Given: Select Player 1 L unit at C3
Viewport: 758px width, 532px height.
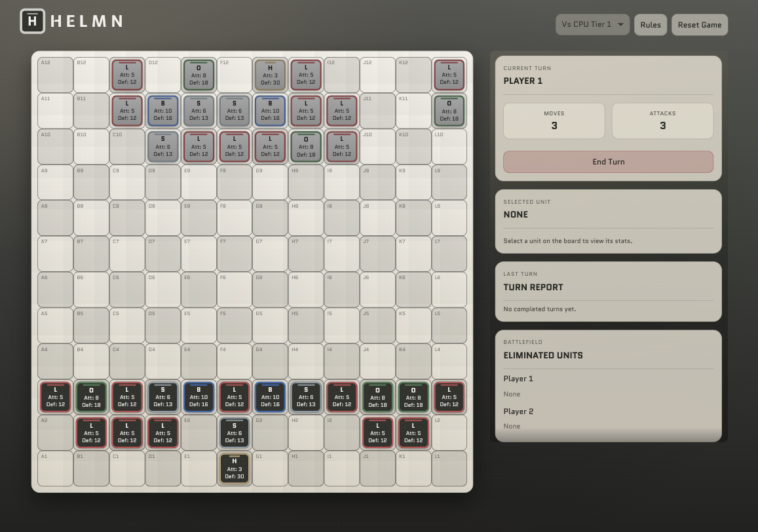Looking at the screenshot, I should tap(127, 397).
